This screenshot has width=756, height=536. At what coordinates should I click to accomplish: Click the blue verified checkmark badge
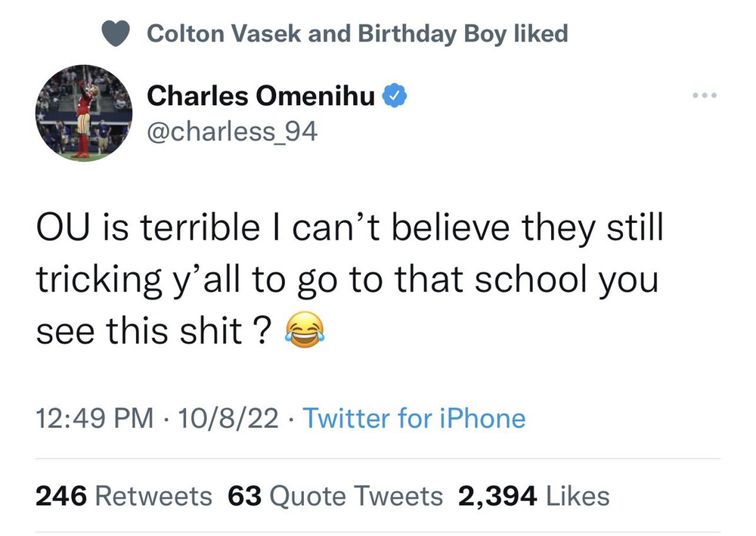tap(396, 97)
